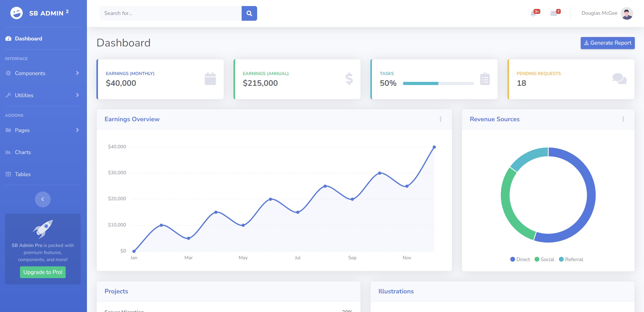This screenshot has width=644, height=312.
Task: Expand the Components sidebar menu
Action: coord(42,73)
